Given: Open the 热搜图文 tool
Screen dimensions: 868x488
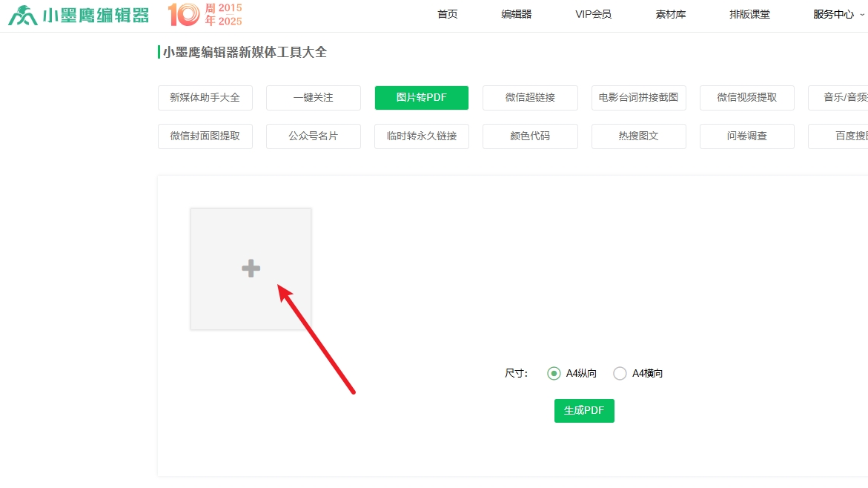Looking at the screenshot, I should tap(638, 136).
